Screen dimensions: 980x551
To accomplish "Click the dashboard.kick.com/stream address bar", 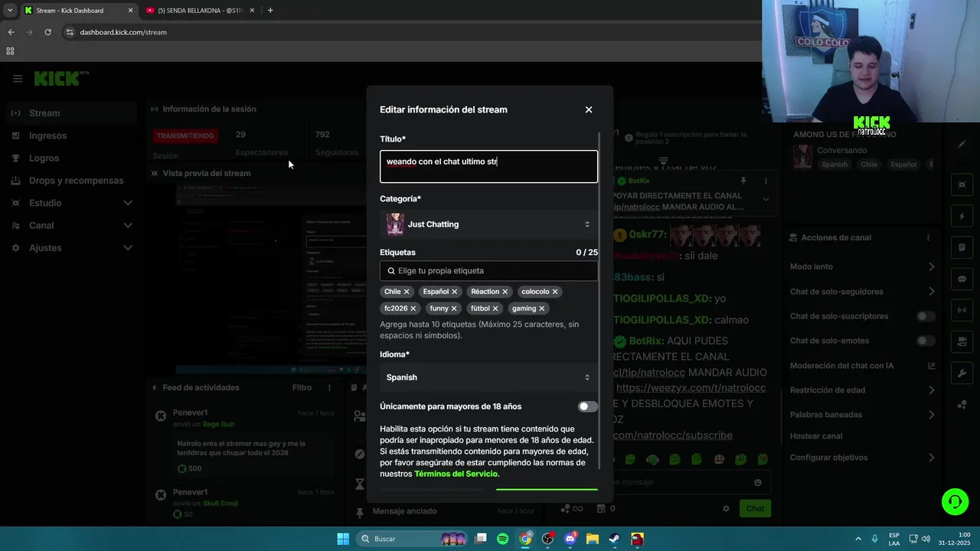I will [x=123, y=32].
